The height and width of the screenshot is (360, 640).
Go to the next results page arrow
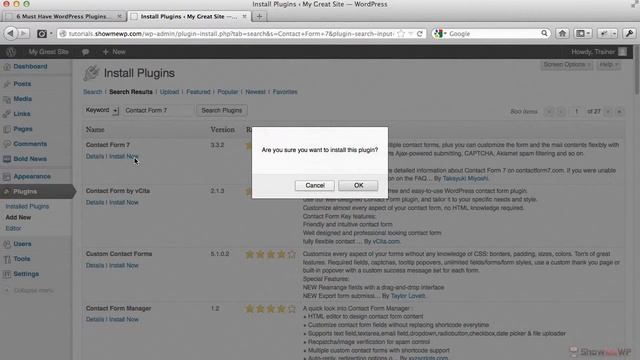click(x=608, y=111)
